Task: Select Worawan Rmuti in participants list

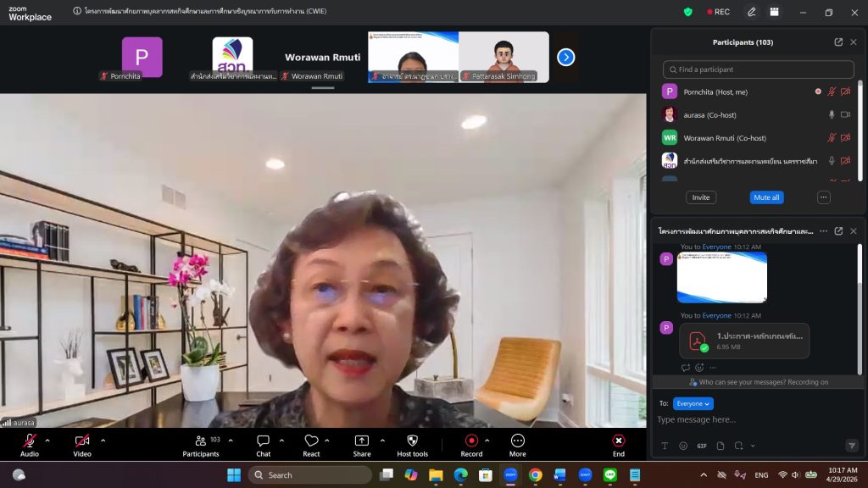Action: tap(729, 137)
